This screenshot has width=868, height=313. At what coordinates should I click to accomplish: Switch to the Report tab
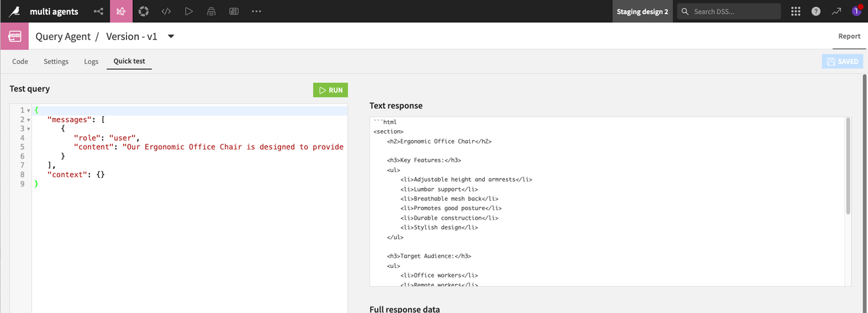point(849,36)
